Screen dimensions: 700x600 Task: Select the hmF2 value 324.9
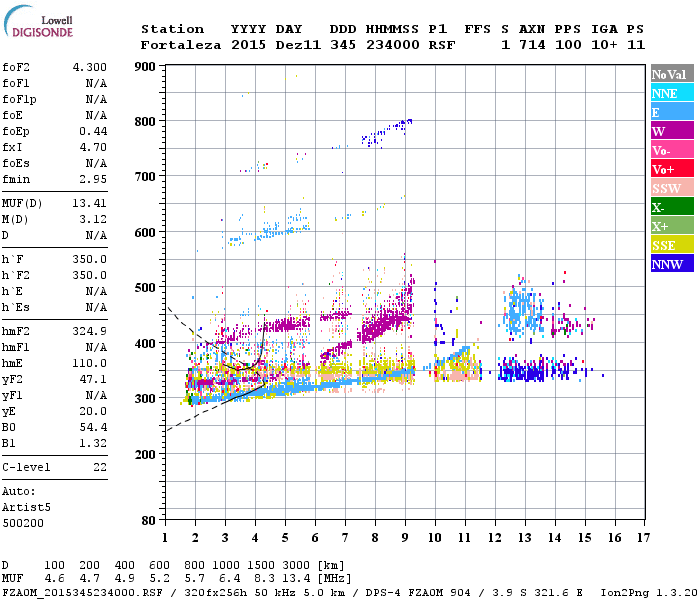click(90, 331)
